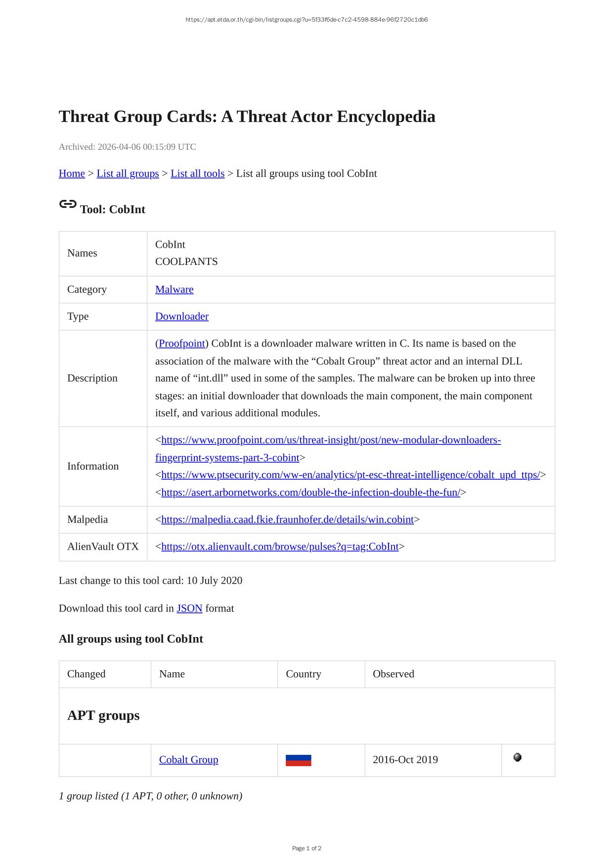The height and width of the screenshot is (868, 614).
Task: Click the chain link icon beside Tool: CobInt
Action: pos(68,204)
